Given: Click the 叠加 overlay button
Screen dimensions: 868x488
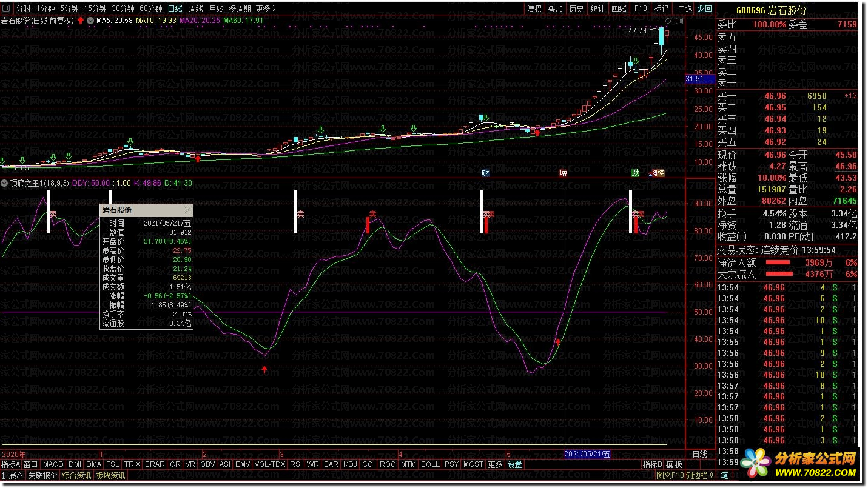Looking at the screenshot, I should (555, 9).
